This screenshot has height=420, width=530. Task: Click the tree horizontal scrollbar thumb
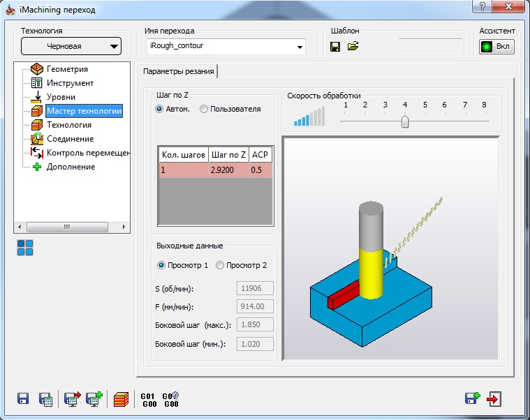click(67, 227)
